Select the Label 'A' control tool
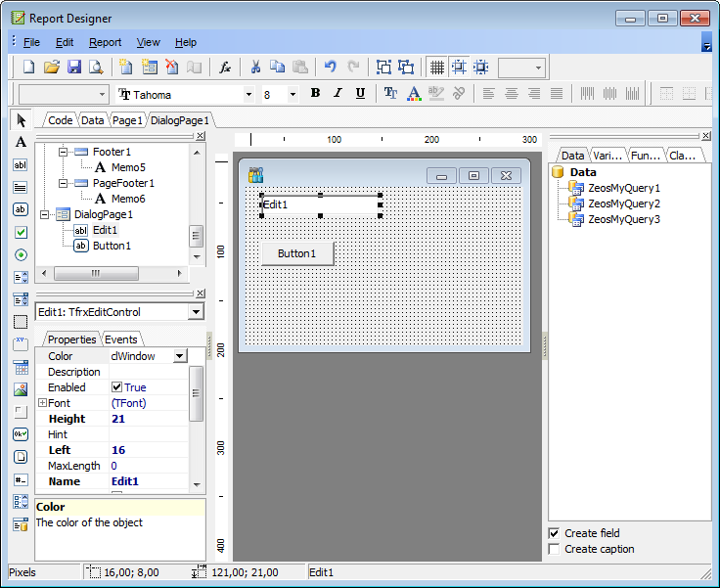Image resolution: width=720 pixels, height=588 pixels. [21, 143]
